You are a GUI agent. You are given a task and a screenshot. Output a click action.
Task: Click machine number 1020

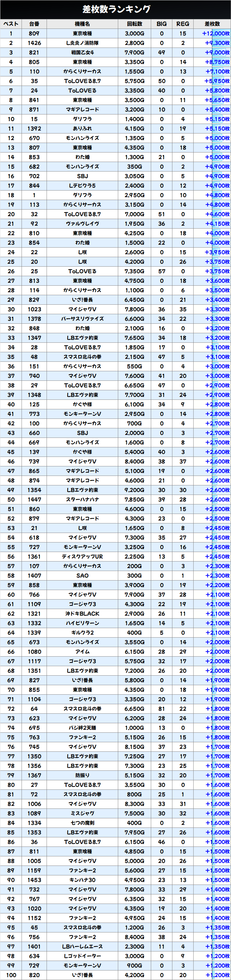pos(34,908)
